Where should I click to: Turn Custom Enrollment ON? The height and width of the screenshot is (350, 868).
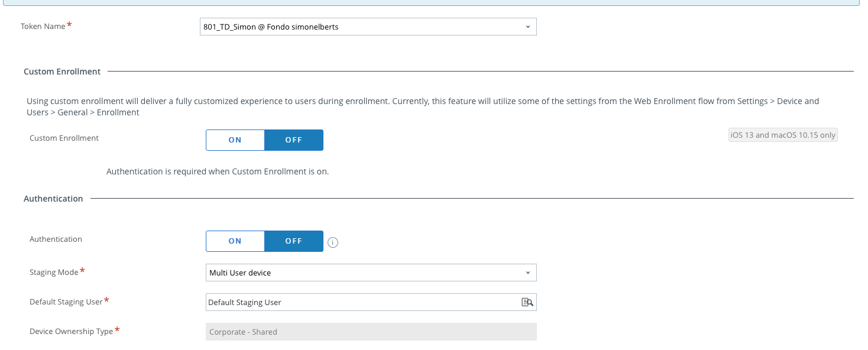(235, 140)
